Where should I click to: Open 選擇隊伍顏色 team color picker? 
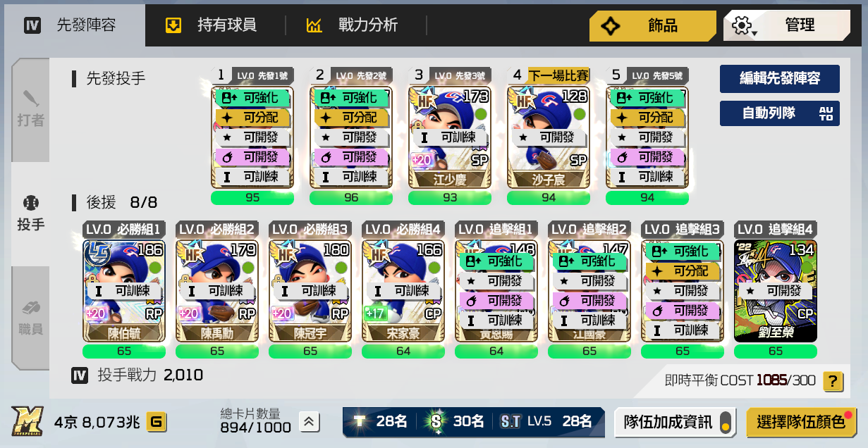[x=801, y=422]
